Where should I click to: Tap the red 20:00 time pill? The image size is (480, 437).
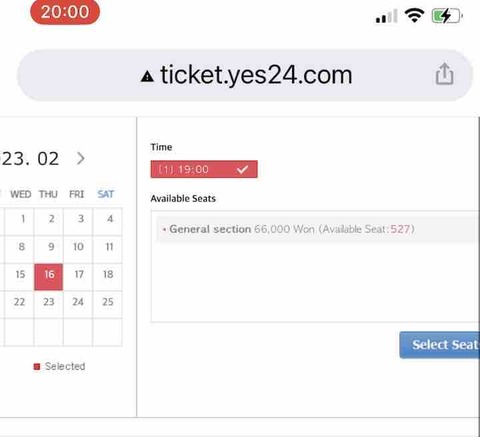click(x=65, y=12)
